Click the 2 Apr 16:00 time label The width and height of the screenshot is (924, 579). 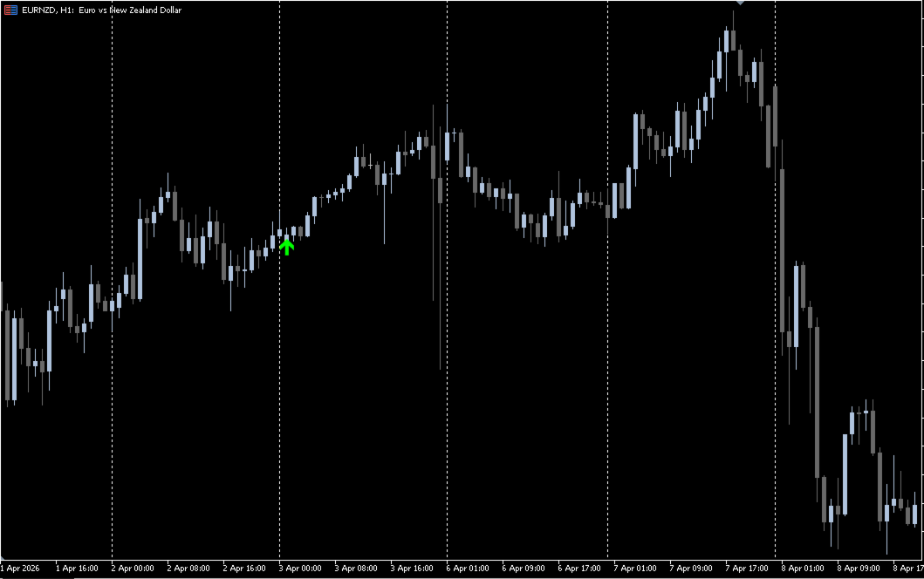point(244,569)
